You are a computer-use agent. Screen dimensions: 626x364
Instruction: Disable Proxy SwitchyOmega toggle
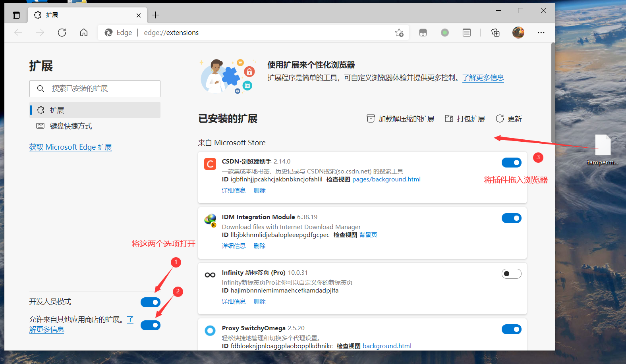pyautogui.click(x=512, y=329)
